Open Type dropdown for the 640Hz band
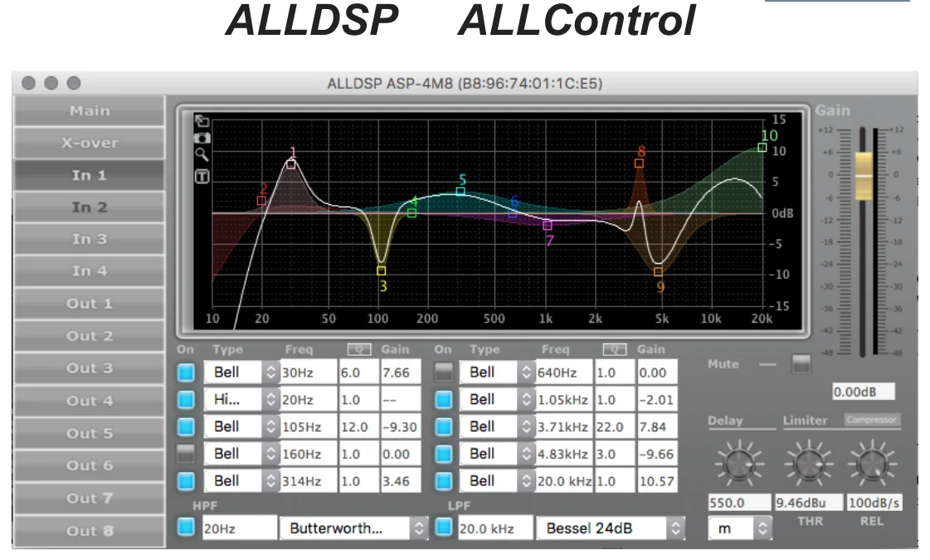930x560 pixels. pos(496,373)
